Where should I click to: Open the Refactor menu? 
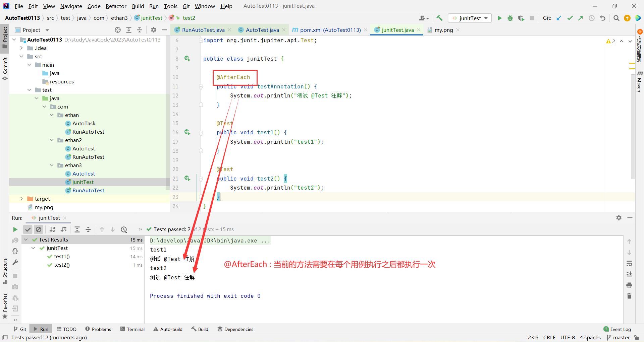coord(116,6)
